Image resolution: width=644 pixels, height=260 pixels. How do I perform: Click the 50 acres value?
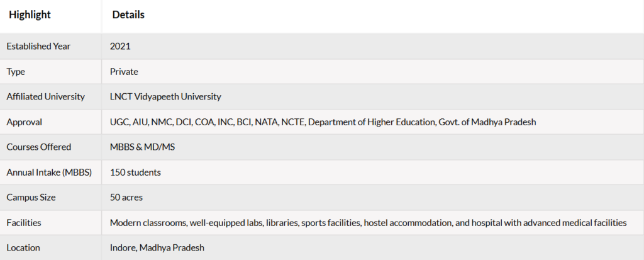(x=126, y=198)
